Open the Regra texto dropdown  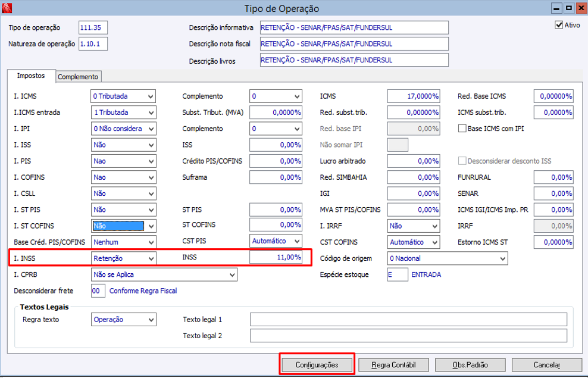tap(123, 320)
